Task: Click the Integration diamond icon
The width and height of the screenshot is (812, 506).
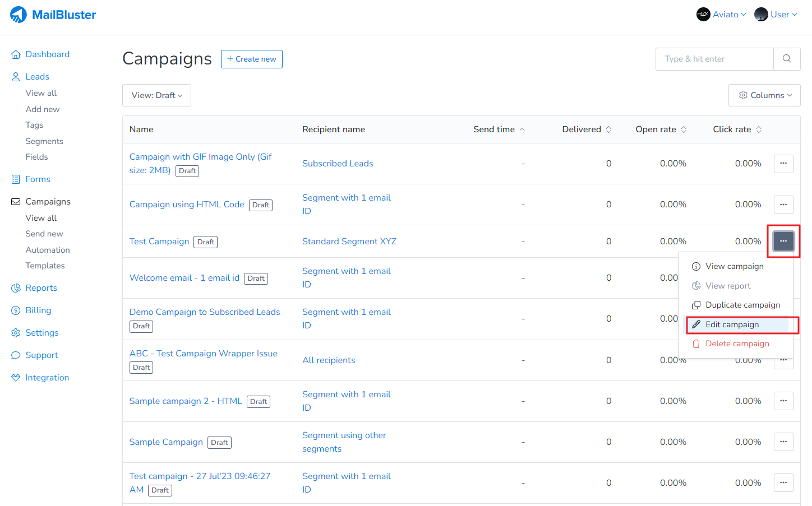Action: click(x=16, y=378)
